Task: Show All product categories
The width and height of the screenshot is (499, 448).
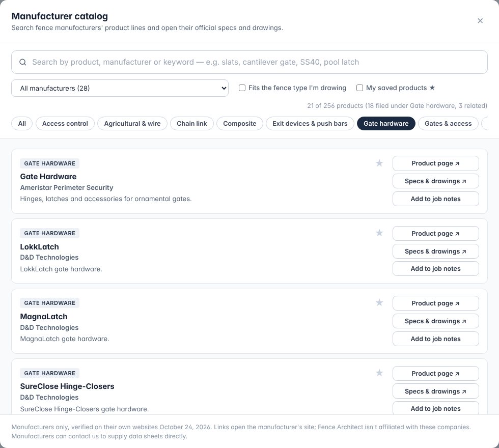Action: (x=22, y=123)
